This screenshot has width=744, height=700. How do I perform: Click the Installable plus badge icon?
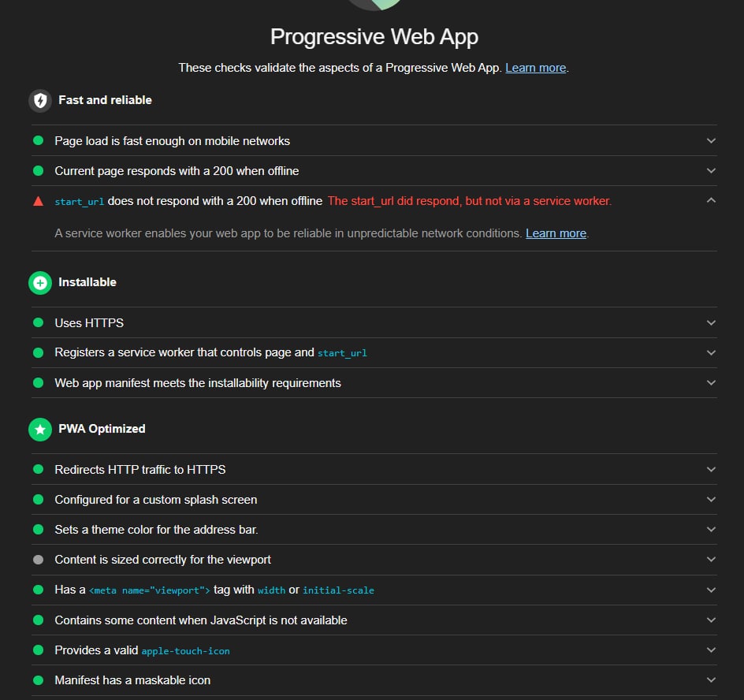(40, 283)
